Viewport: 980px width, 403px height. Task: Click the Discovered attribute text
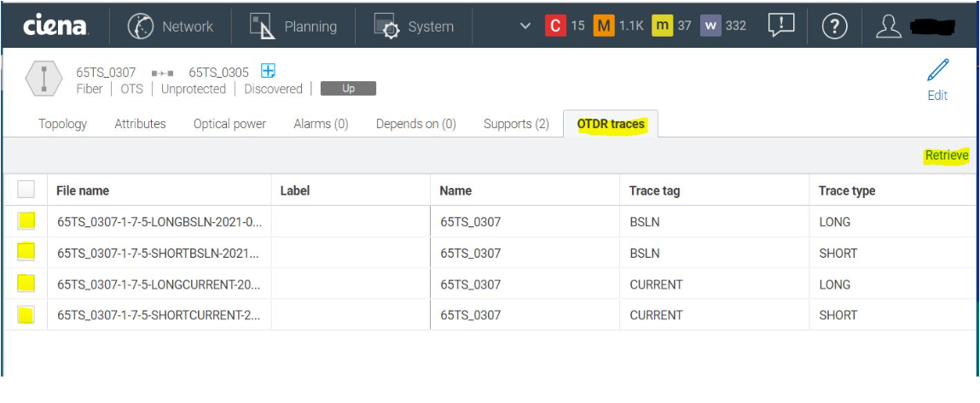[x=273, y=89]
